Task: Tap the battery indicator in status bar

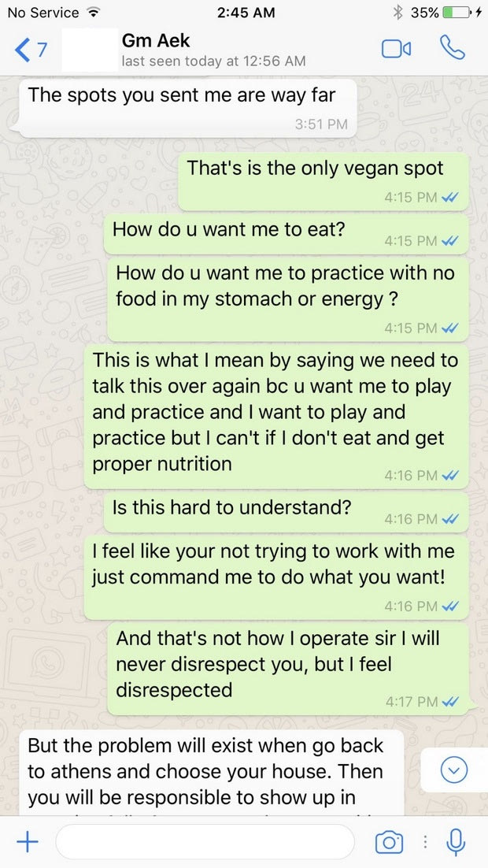Action: [x=457, y=13]
